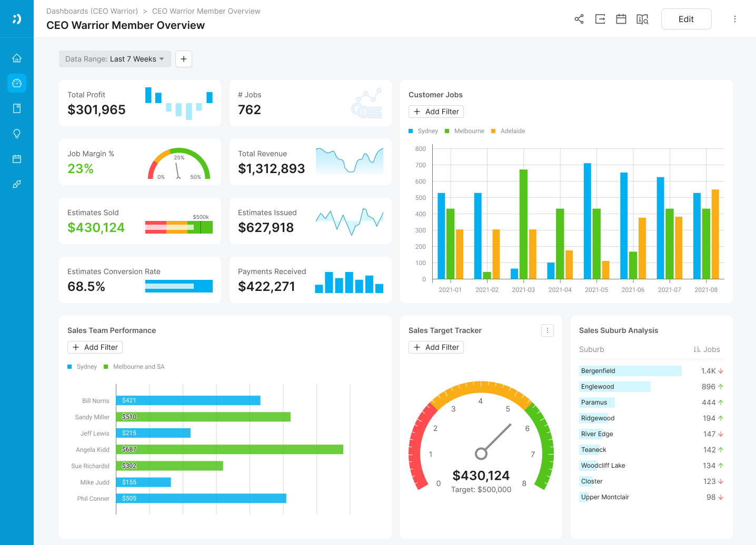Open the three-dot page options menu
Screen dimensions: 756x545
(735, 19)
